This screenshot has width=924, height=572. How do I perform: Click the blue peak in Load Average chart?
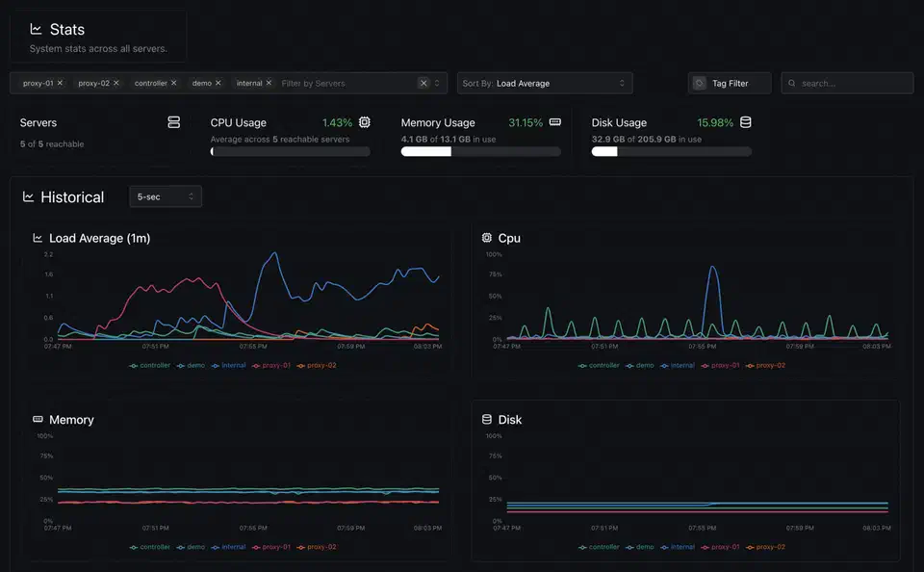274,255
